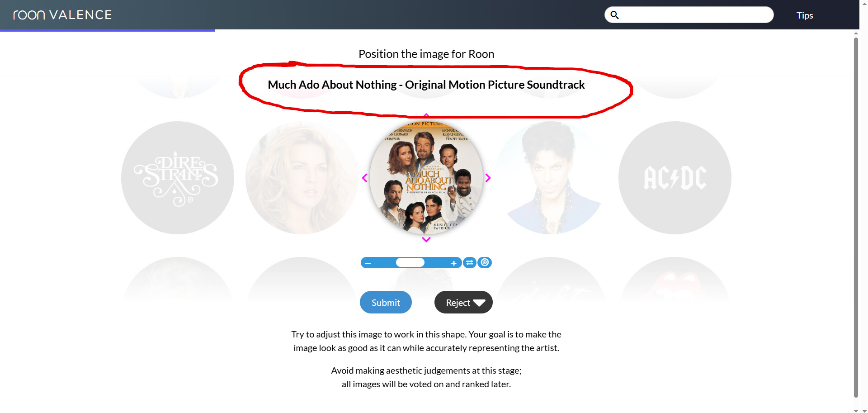
Task: Nudge image down with the magenta down arrow
Action: click(x=426, y=240)
